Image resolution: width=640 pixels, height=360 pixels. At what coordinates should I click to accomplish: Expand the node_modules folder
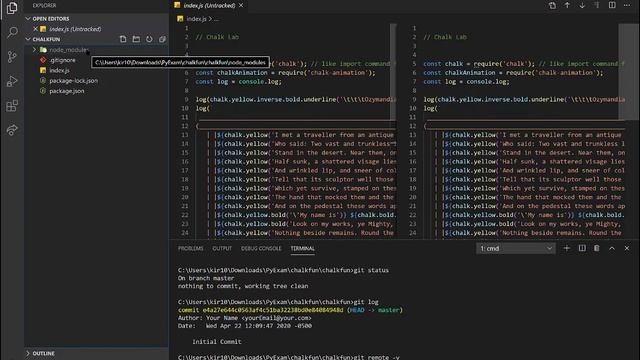[34, 50]
